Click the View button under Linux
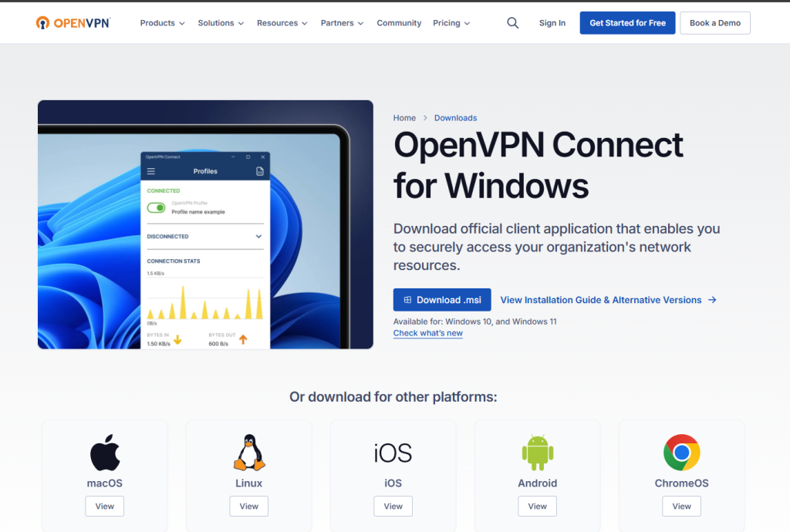Screen dimensions: 790x532 (x=248, y=507)
